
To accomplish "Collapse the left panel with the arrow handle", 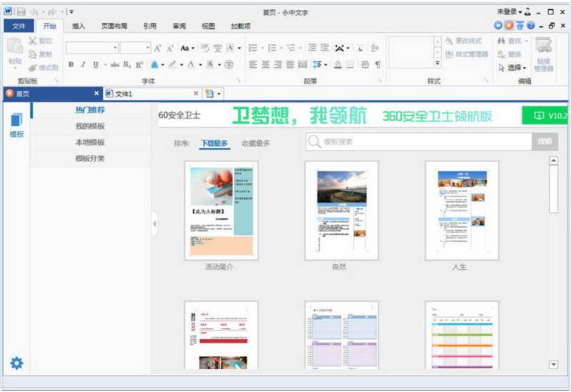I will [x=155, y=223].
